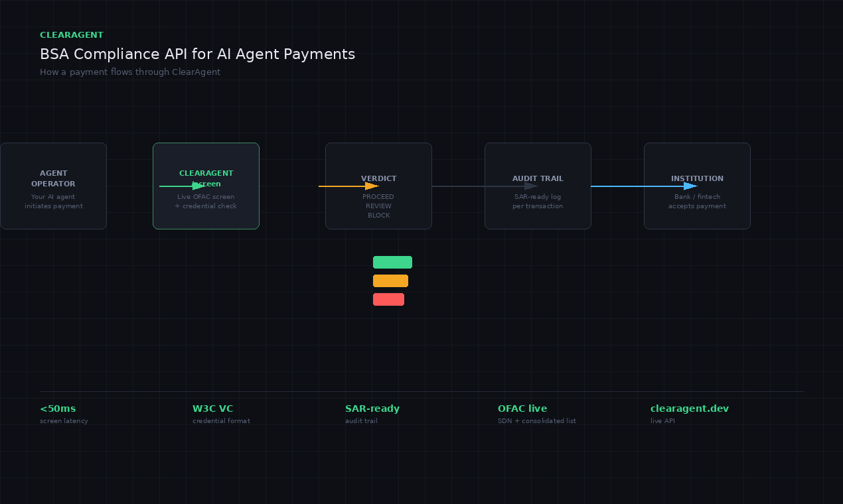Toggle the PROCEED verdict option
The image size is (843, 504).
point(378,196)
